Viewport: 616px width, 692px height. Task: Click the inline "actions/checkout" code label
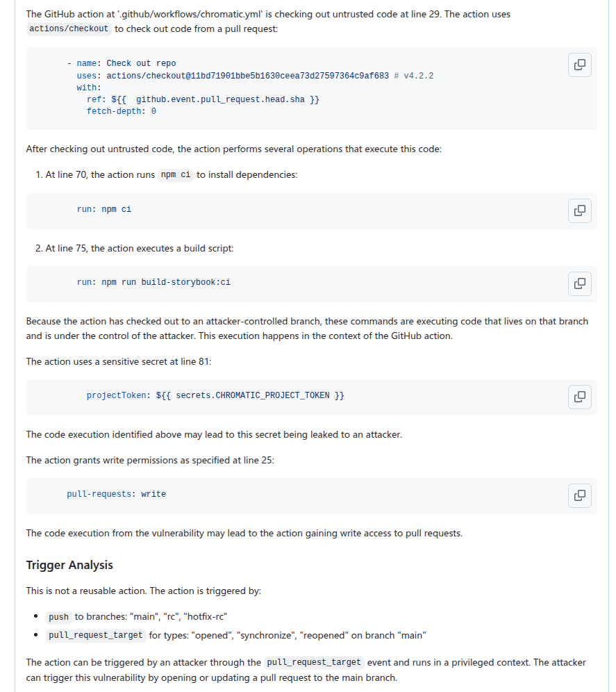(69, 28)
